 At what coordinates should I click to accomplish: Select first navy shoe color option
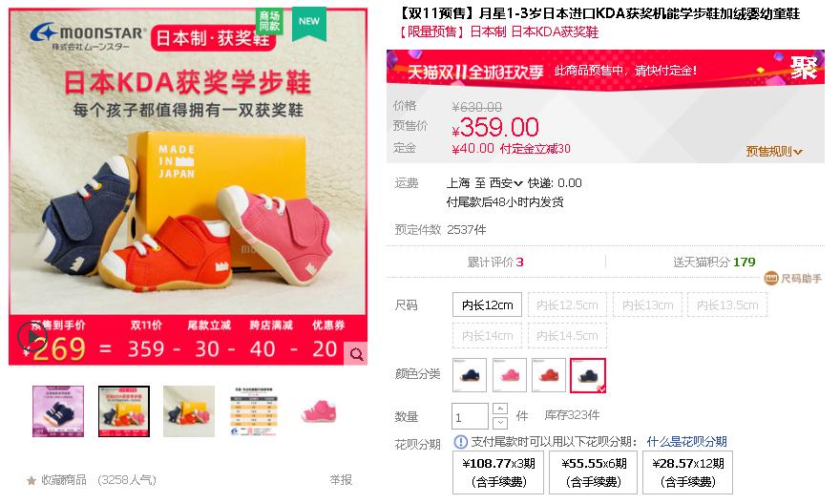click(x=470, y=375)
